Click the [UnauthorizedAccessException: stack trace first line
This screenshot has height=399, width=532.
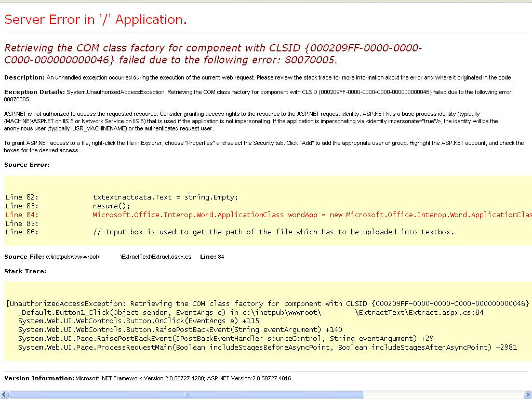pos(268,303)
